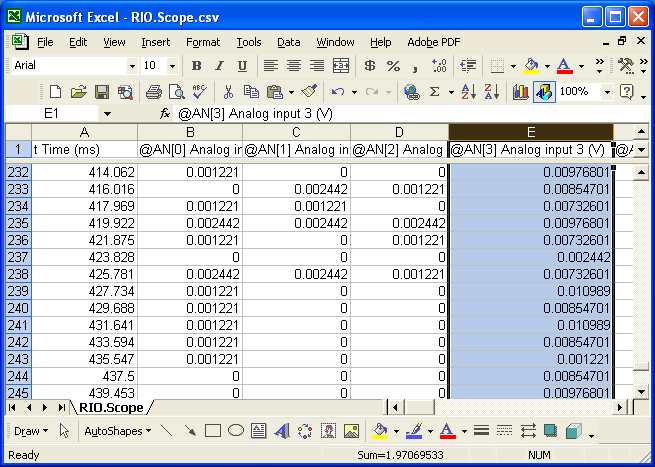Run the Spelling check
The width and height of the screenshot is (655, 467).
200,92
